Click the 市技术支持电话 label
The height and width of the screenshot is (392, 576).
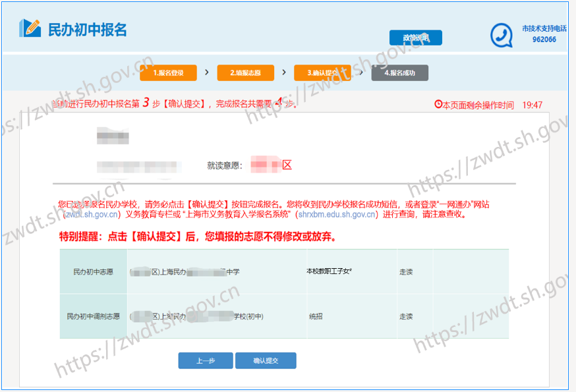544,28
